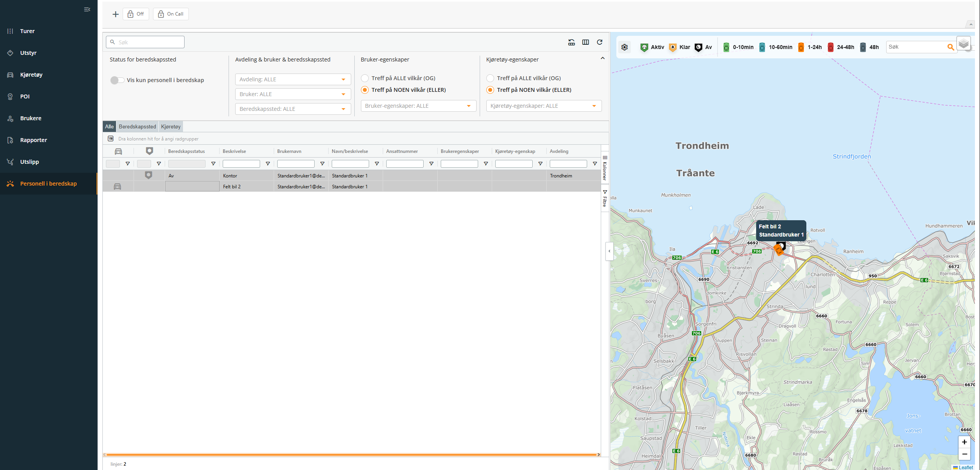Toggle Vis kun personell i beredskap
The image size is (980, 470).
pos(117,80)
